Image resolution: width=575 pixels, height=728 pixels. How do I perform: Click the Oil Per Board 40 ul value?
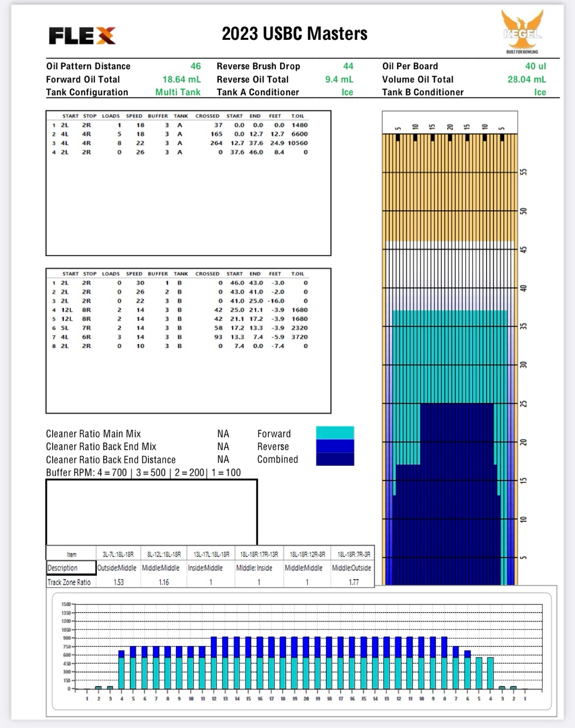coord(536,66)
